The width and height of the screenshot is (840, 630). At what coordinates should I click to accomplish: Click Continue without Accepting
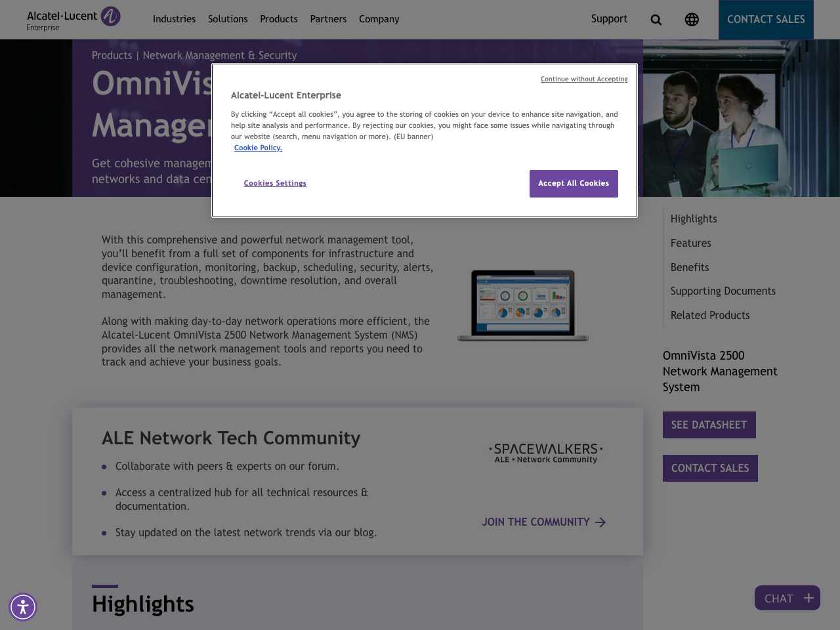tap(584, 78)
